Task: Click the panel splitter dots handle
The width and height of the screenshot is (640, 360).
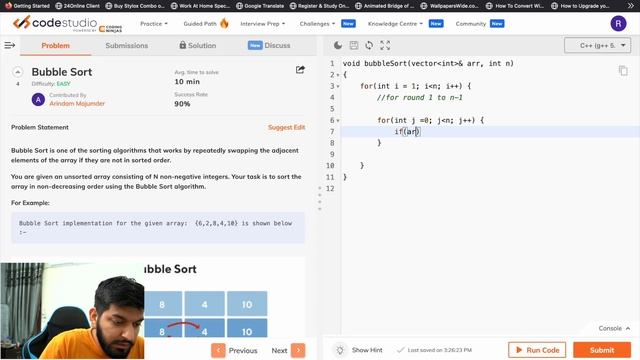Action: tap(320, 198)
